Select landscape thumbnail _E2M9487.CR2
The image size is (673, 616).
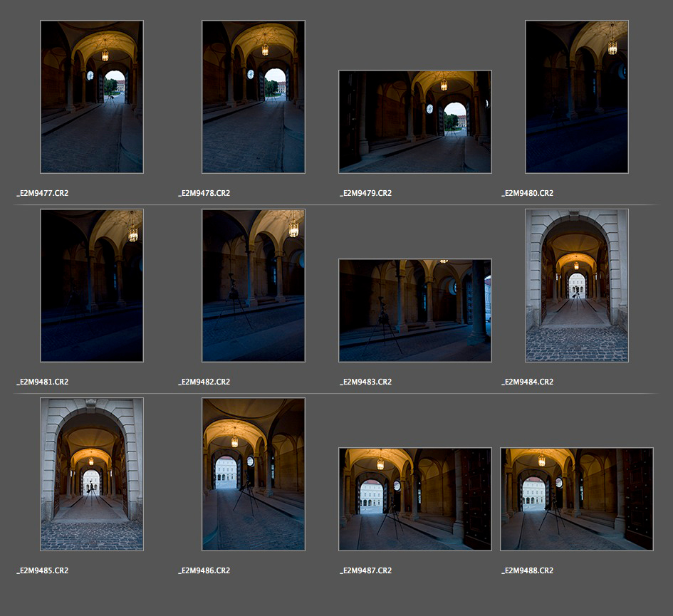415,499
